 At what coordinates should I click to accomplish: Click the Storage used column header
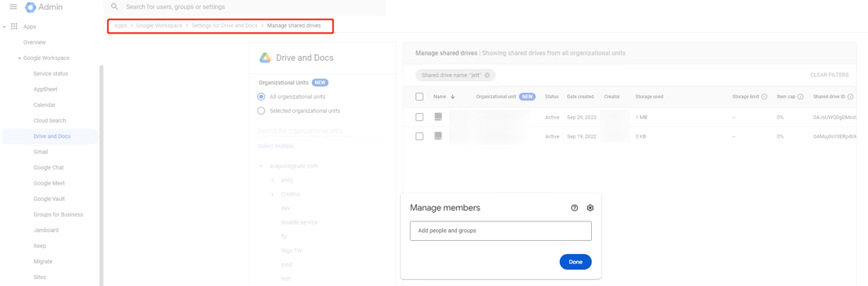pyautogui.click(x=650, y=97)
